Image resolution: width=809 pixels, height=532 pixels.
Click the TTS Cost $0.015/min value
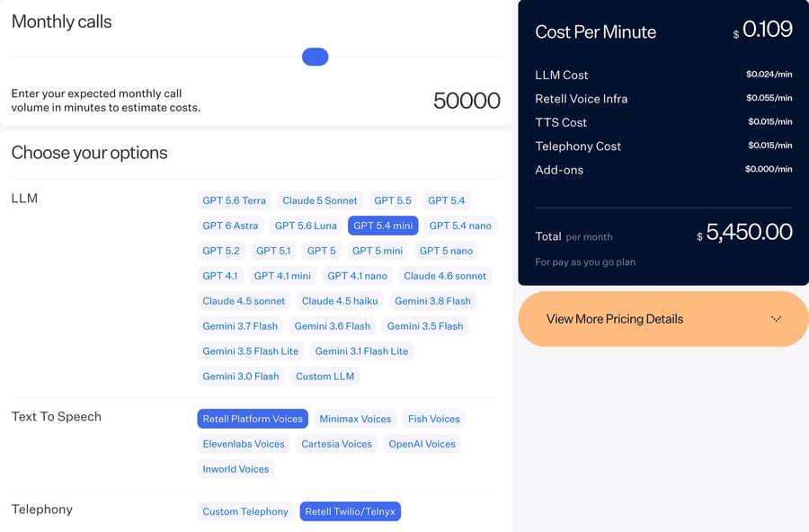point(770,122)
